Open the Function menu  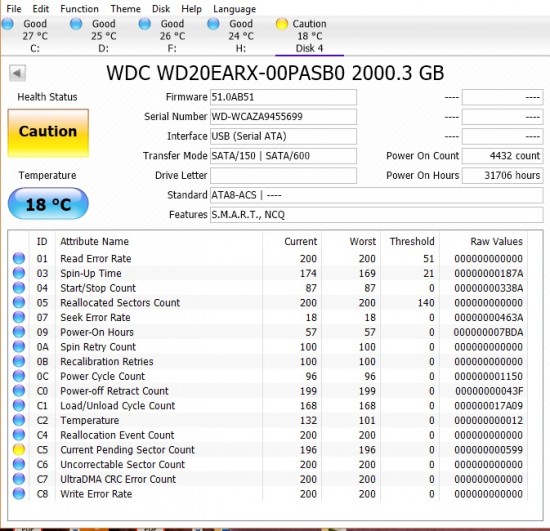point(79,9)
